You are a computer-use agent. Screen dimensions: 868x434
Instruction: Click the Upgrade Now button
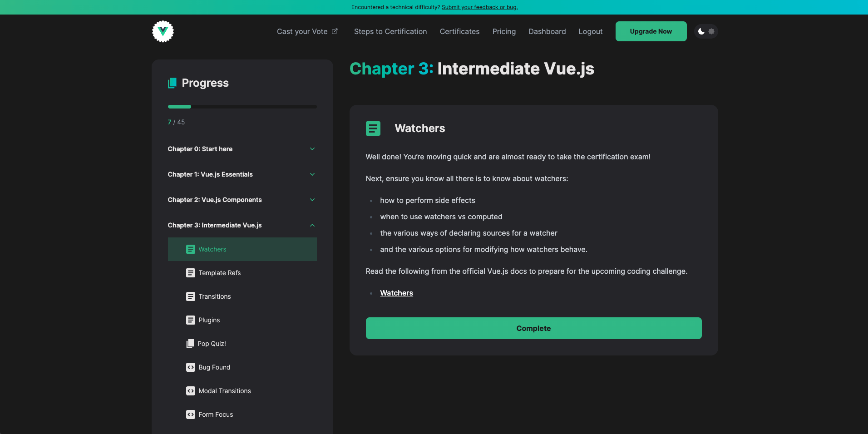[651, 31]
